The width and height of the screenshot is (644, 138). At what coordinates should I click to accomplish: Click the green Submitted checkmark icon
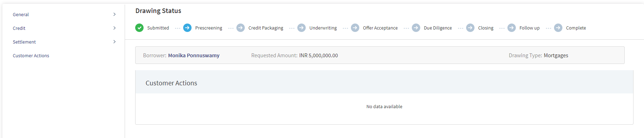point(139,28)
